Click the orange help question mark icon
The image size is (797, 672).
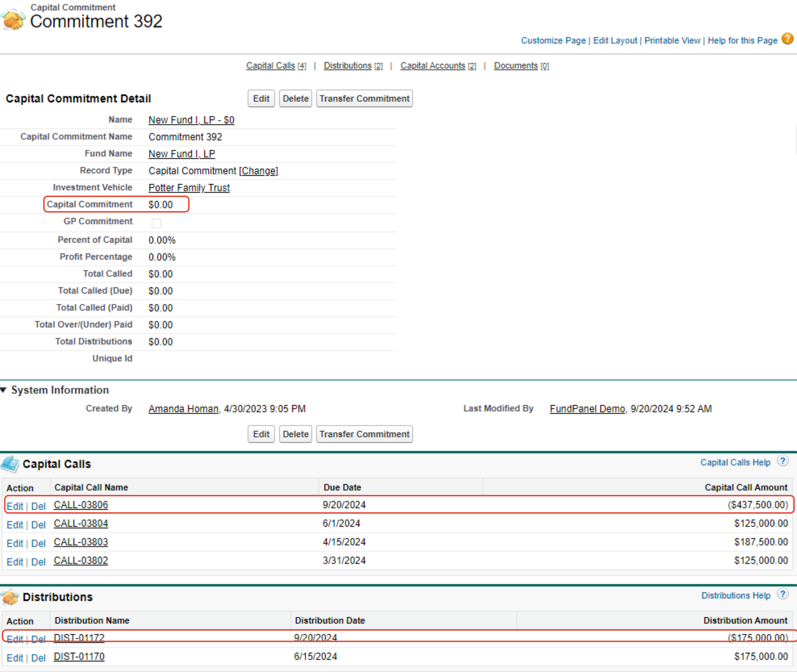click(787, 39)
